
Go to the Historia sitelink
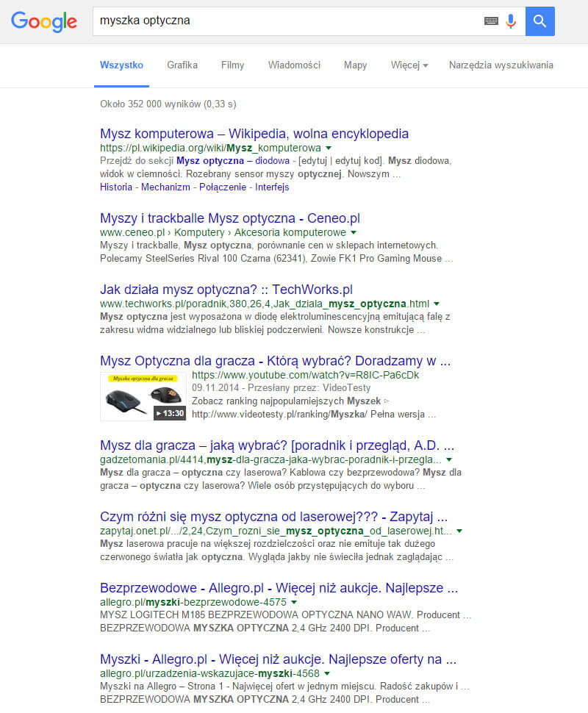116,187
